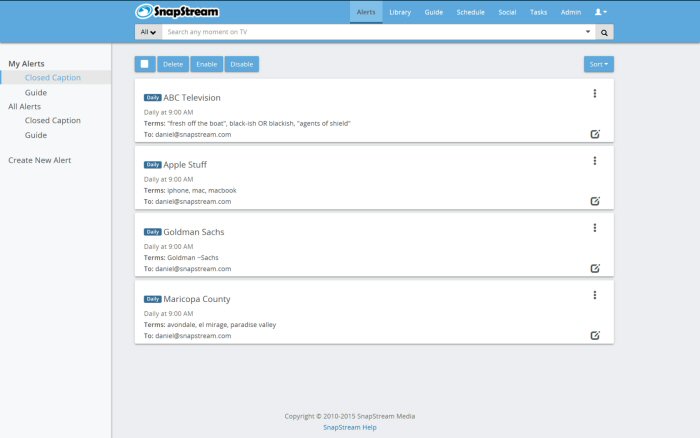Open the Admin tab
Viewport: 700px width, 438px height.
click(x=571, y=12)
